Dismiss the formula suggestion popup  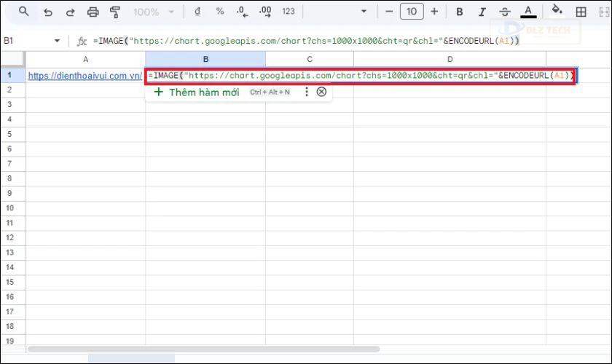pyautogui.click(x=321, y=92)
